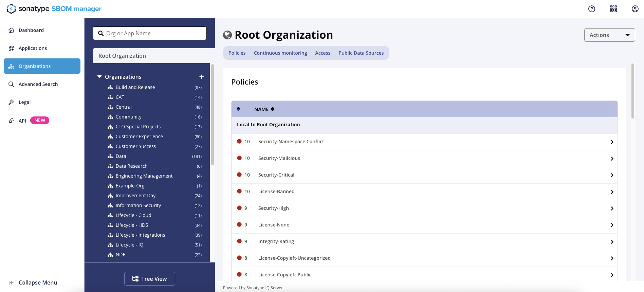The height and width of the screenshot is (292, 644).
Task: Click the CAT organization icon
Action: point(110,97)
